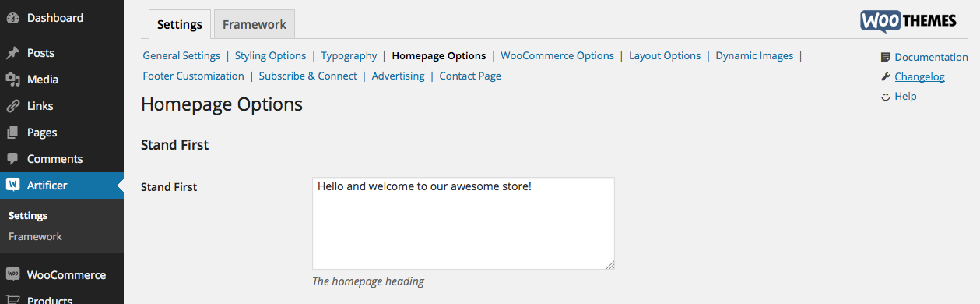Click inside the Stand First textarea
The width and height of the screenshot is (980, 304).
tap(463, 224)
